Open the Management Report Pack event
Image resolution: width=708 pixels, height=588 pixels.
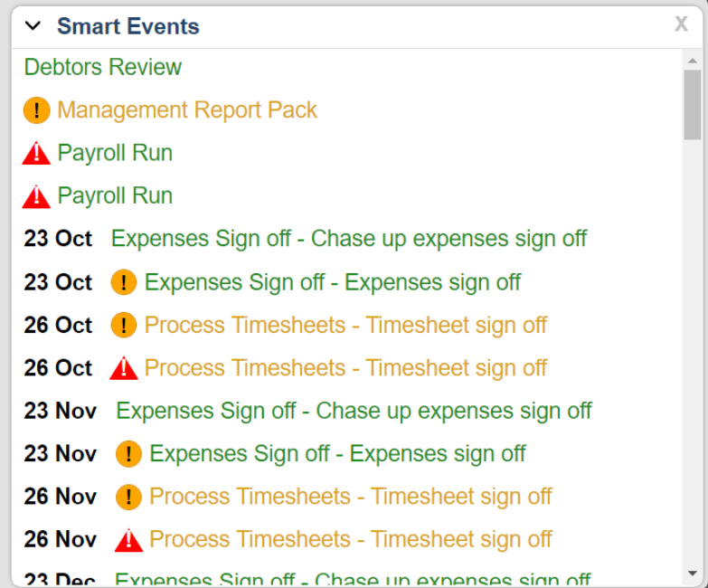[187, 110]
